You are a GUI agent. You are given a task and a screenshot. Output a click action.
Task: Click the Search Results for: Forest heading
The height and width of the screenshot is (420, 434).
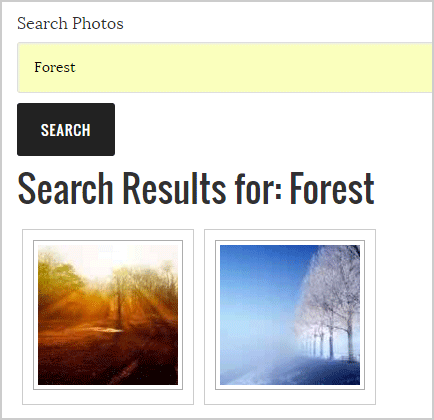pyautogui.click(x=196, y=188)
